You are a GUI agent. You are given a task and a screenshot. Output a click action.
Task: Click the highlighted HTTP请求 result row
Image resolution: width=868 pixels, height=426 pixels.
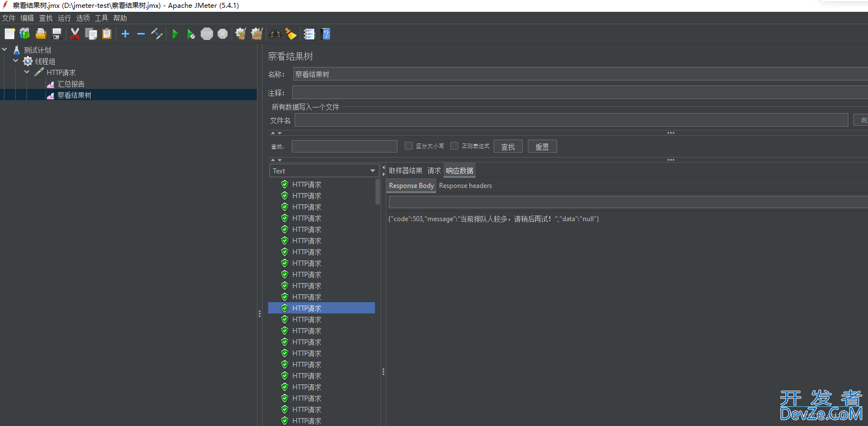pyautogui.click(x=322, y=308)
